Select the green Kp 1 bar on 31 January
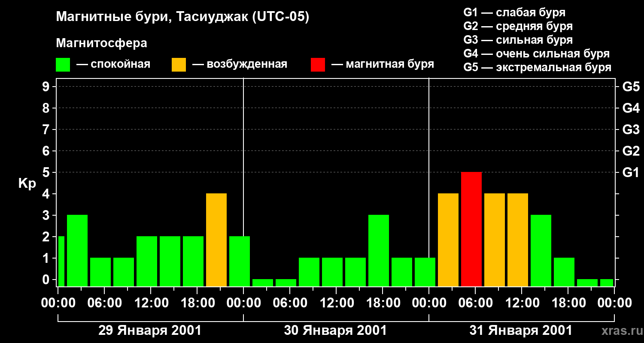 pos(564,272)
